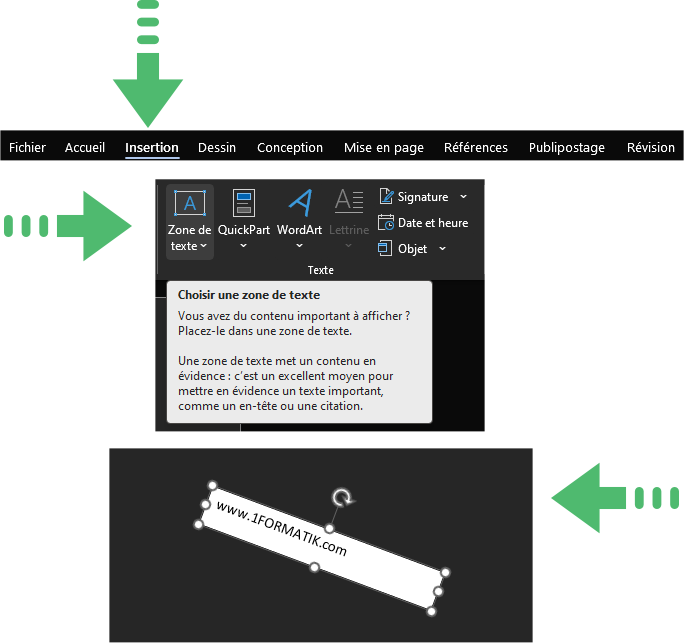Click the Objet label
Screen dimensions: 684x643
click(x=412, y=249)
